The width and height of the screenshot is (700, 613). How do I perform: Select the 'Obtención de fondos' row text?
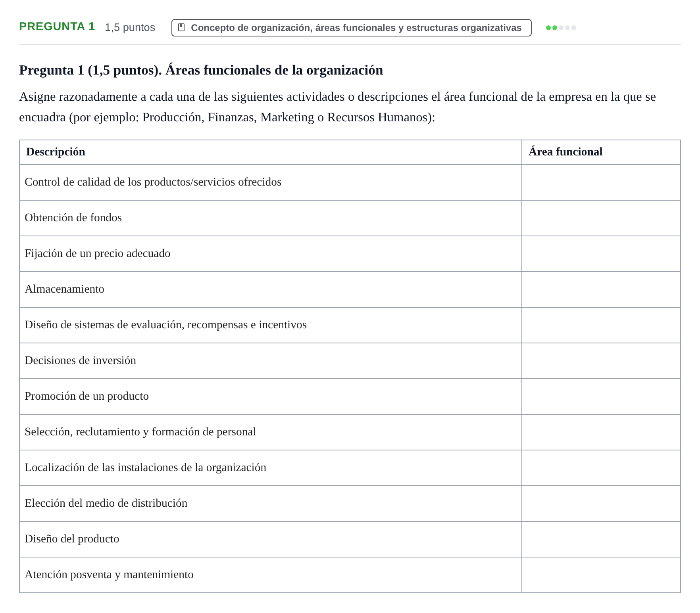[x=73, y=218]
